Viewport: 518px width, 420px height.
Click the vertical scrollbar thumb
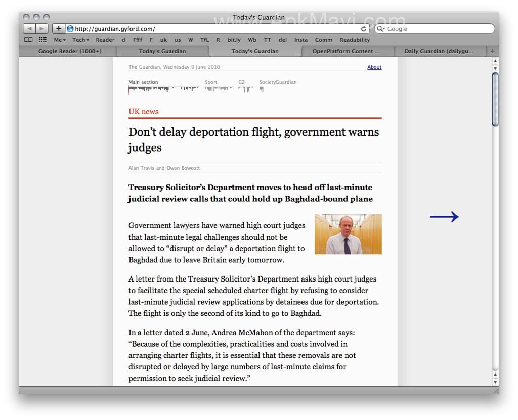pos(495,99)
